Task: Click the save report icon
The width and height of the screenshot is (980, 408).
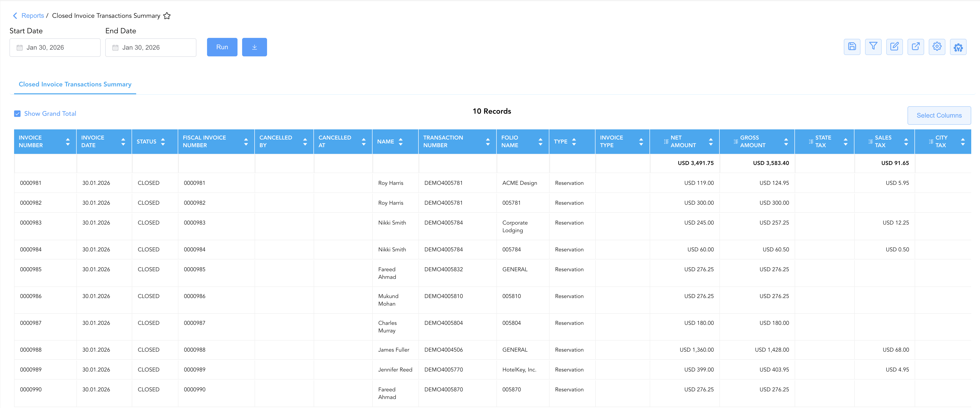Action: (x=852, y=47)
